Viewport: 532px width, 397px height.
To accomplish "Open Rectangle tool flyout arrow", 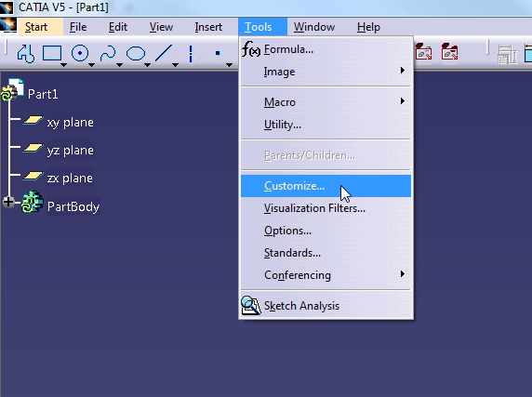I will pyautogui.click(x=63, y=65).
